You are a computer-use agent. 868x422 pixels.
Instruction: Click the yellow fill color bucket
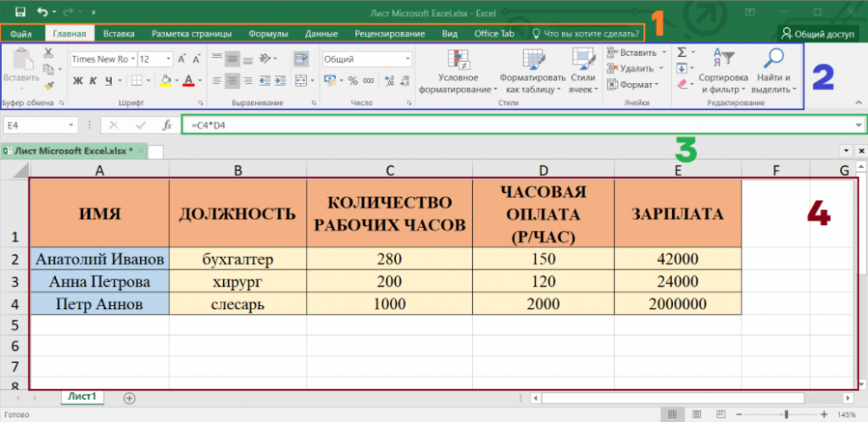tap(165, 81)
